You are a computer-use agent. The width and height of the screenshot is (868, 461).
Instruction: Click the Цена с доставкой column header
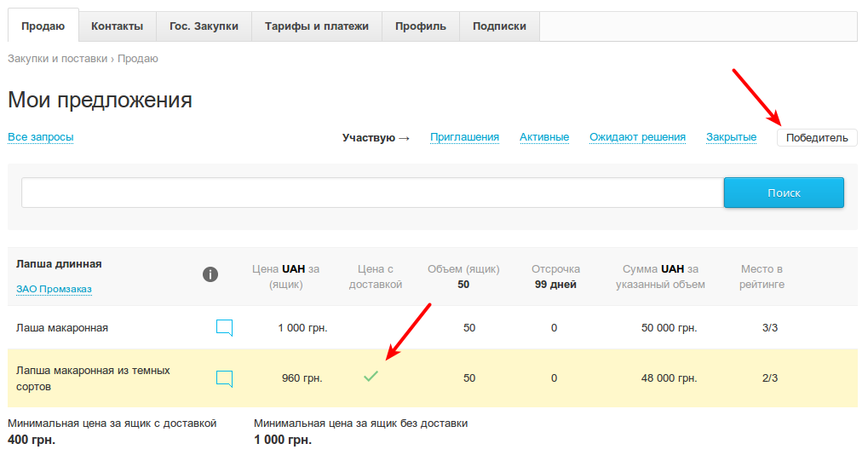click(x=376, y=276)
